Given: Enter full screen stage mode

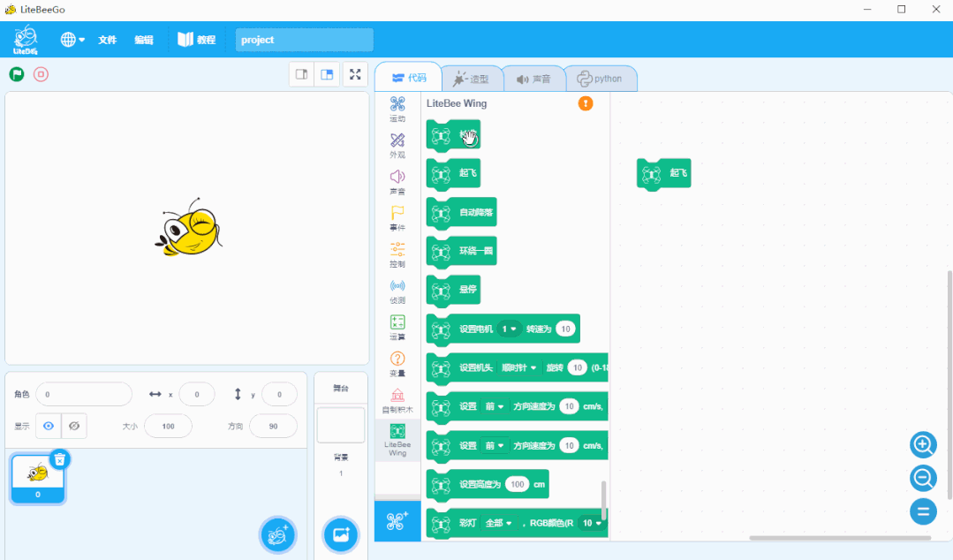Looking at the screenshot, I should pyautogui.click(x=355, y=74).
